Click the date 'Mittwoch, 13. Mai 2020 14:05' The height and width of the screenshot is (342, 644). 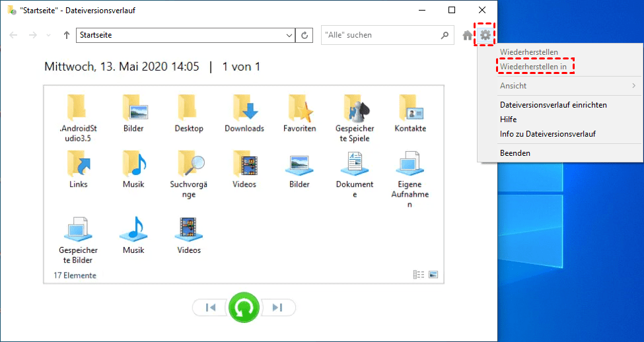pyautogui.click(x=122, y=67)
